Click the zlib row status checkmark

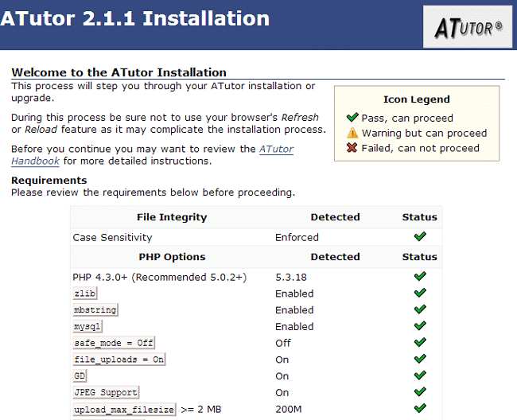420,293
